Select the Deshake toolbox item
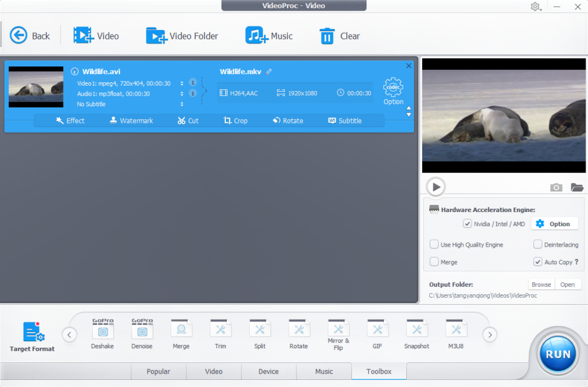This screenshot has height=387, width=588. (103, 334)
